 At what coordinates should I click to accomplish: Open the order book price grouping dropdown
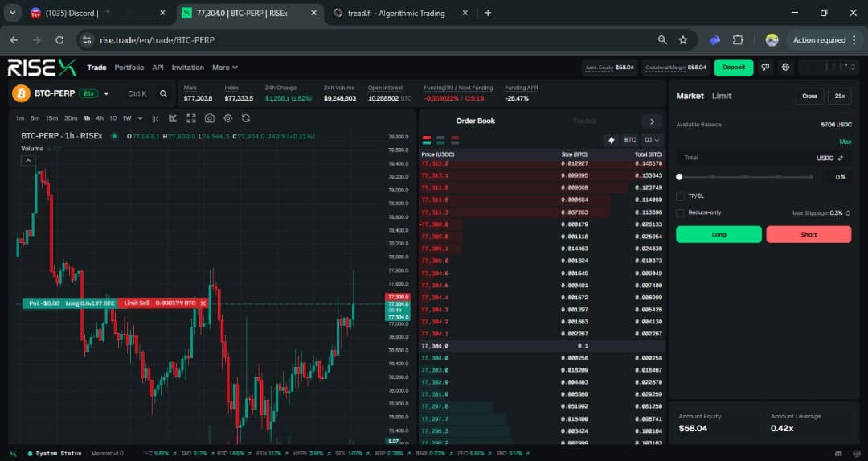coord(652,140)
